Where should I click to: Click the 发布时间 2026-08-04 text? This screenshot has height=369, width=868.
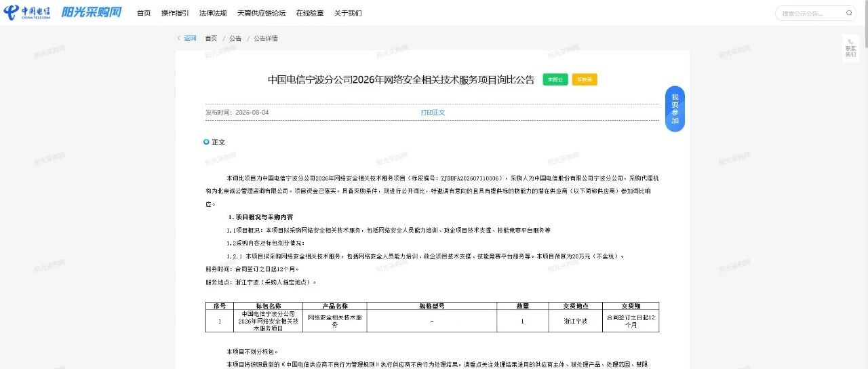(237, 113)
